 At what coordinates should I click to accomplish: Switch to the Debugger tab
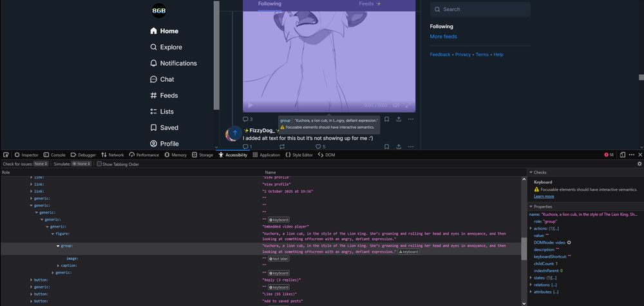click(x=83, y=155)
